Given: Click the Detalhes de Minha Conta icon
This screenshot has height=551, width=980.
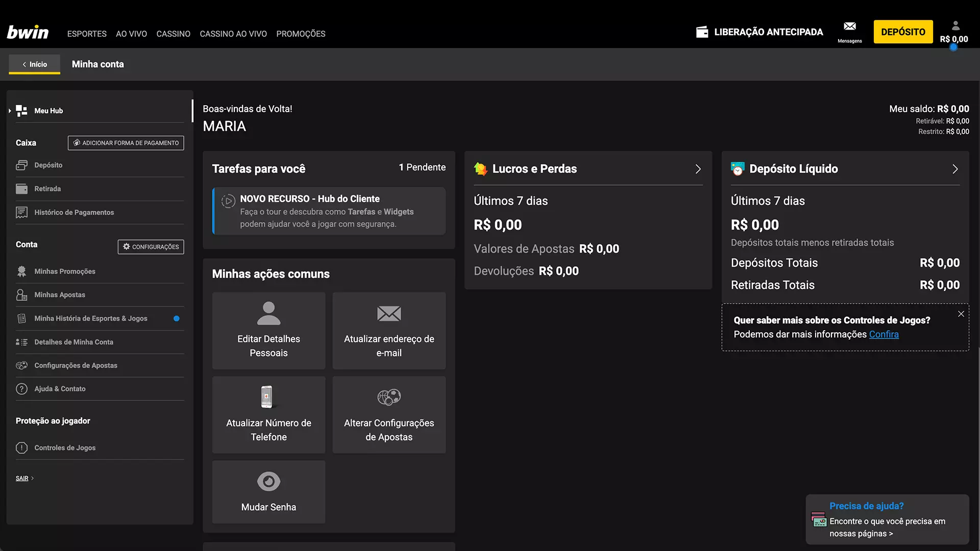Looking at the screenshot, I should click(21, 342).
